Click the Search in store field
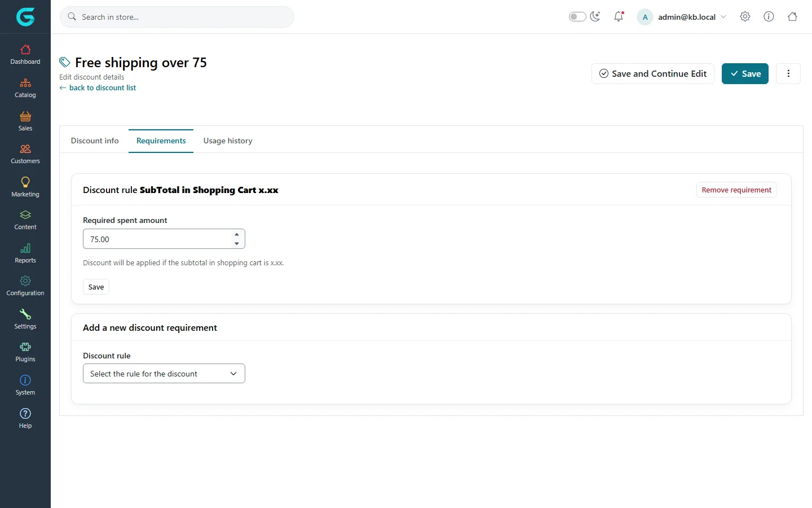This screenshot has width=812, height=508. (x=177, y=17)
